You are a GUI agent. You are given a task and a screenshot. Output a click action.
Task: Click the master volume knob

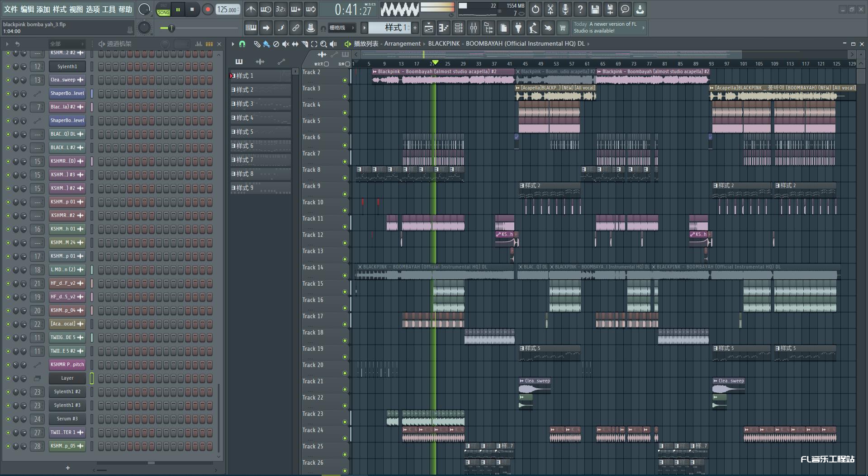pos(144,9)
